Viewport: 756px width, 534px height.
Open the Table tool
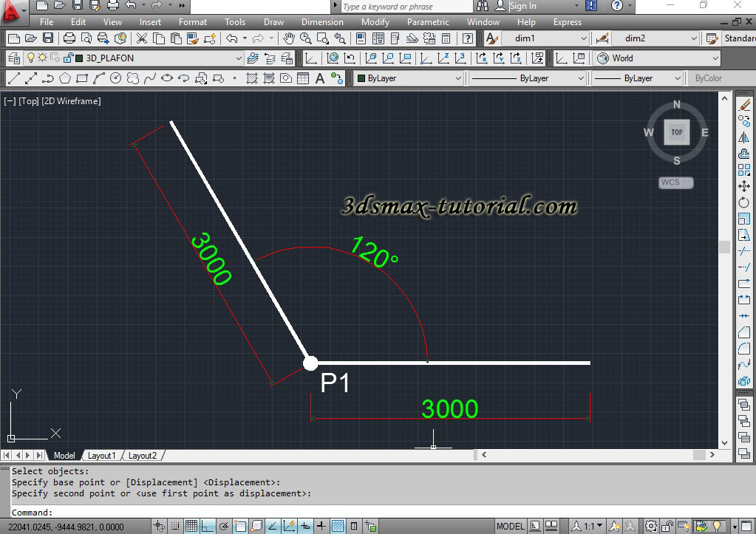[303, 78]
